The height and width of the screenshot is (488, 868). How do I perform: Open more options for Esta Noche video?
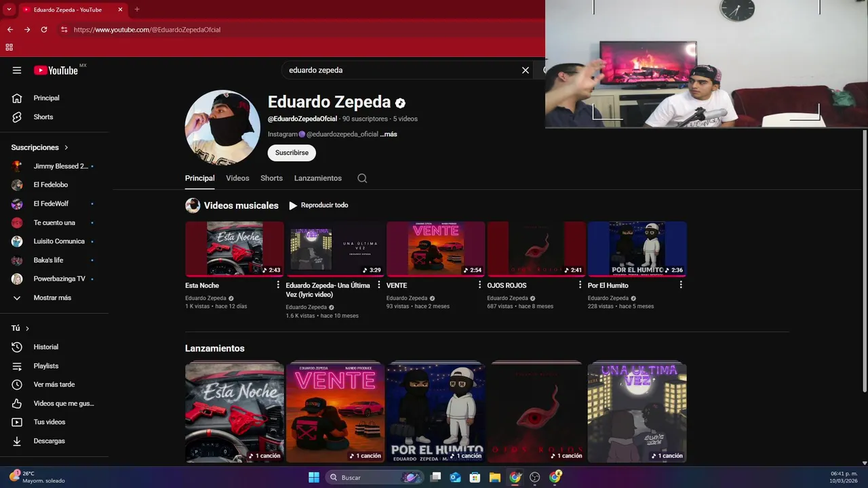pos(278,285)
